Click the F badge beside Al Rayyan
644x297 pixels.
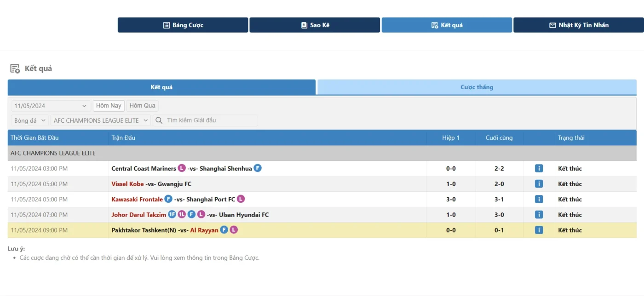(224, 230)
